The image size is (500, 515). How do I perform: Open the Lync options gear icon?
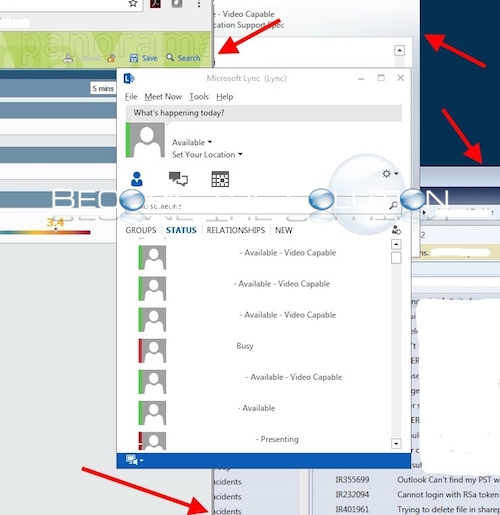tap(386, 174)
